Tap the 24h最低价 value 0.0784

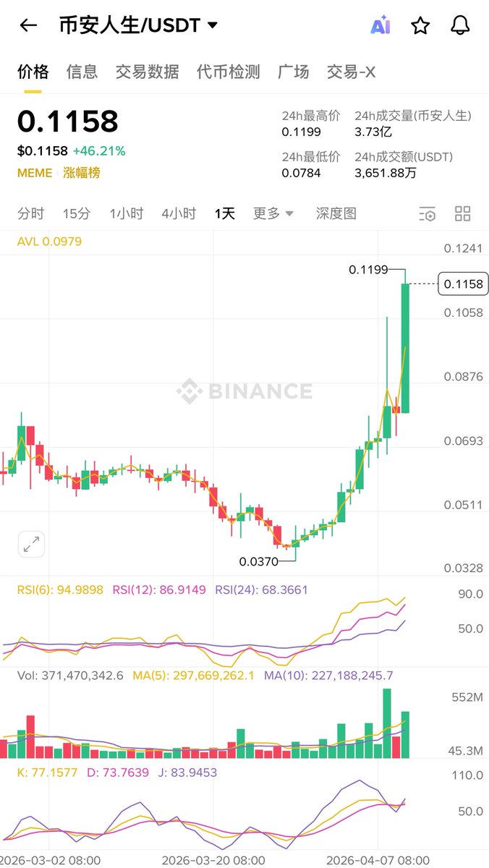(301, 172)
